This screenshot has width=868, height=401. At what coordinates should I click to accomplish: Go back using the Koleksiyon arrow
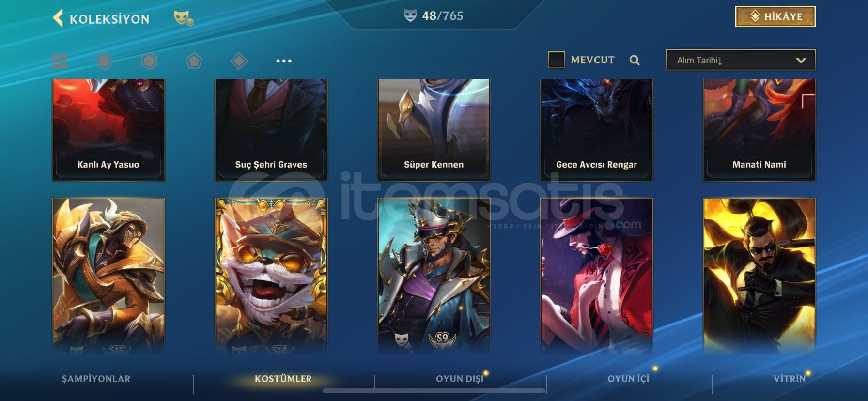coord(58,18)
